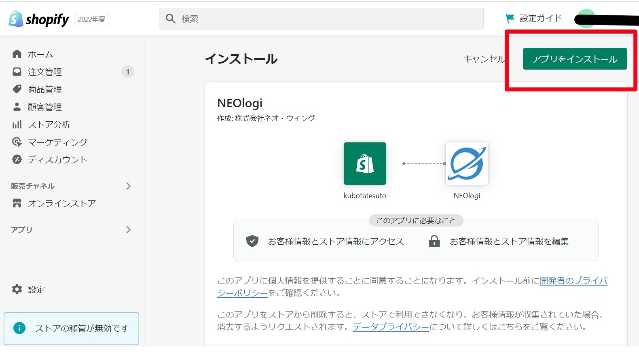The image size is (639, 364).
Task: Click the magnifier icon in search bar
Action: (171, 19)
